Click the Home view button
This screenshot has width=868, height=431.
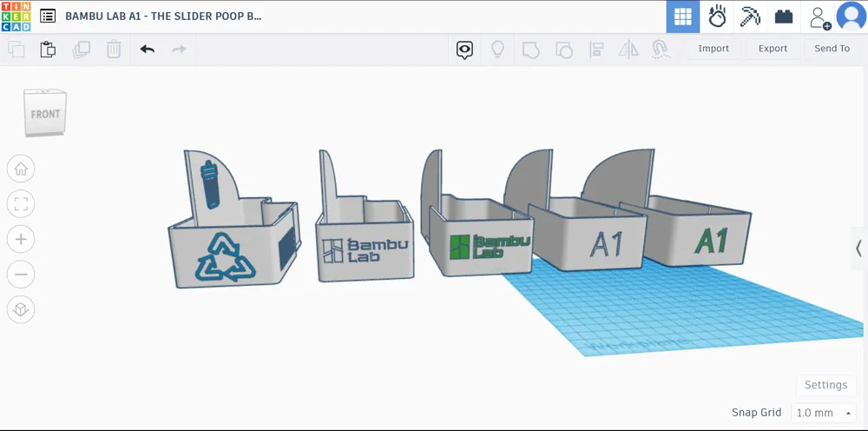(21, 168)
